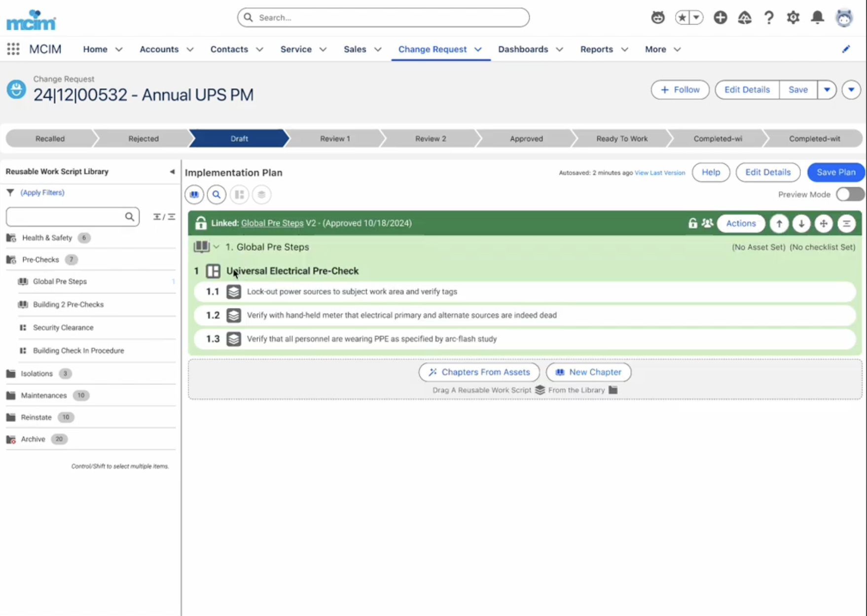Viewport: 867px width, 616px height.
Task: Move the chapter down with the down arrow button
Action: click(801, 224)
